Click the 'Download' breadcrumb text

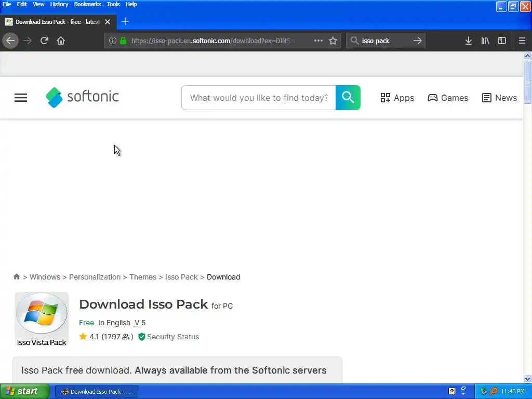[x=223, y=277]
